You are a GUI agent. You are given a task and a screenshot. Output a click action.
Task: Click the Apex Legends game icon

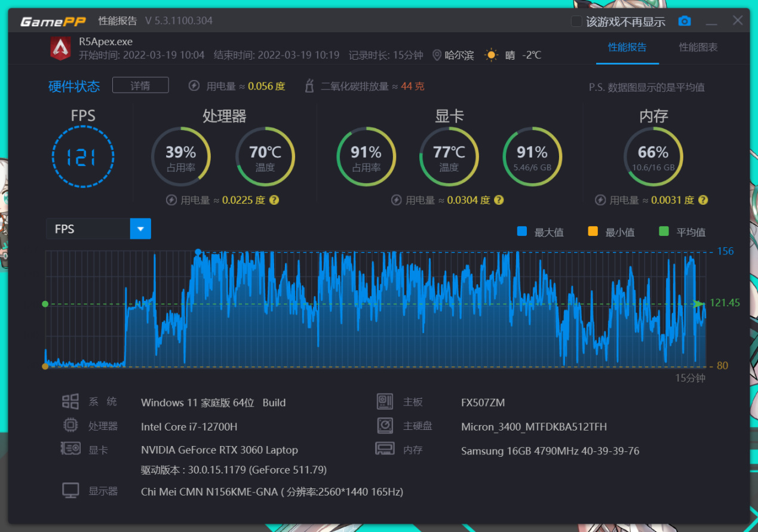[x=60, y=48]
